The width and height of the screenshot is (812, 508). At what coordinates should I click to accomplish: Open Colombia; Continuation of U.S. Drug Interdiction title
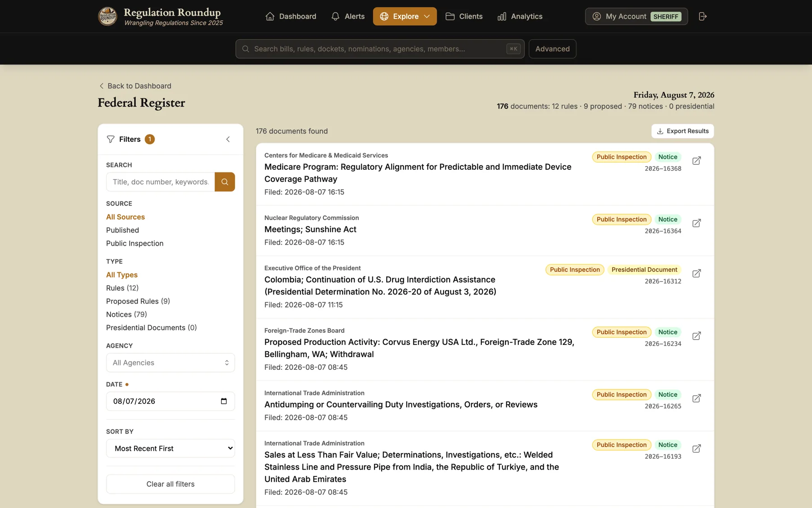[x=380, y=285]
